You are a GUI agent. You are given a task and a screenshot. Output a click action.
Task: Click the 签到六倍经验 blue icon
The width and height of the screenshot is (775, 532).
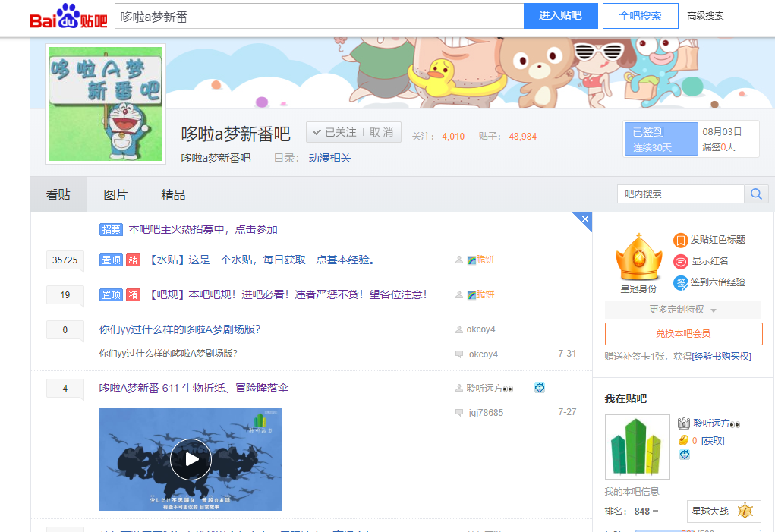pos(681,283)
